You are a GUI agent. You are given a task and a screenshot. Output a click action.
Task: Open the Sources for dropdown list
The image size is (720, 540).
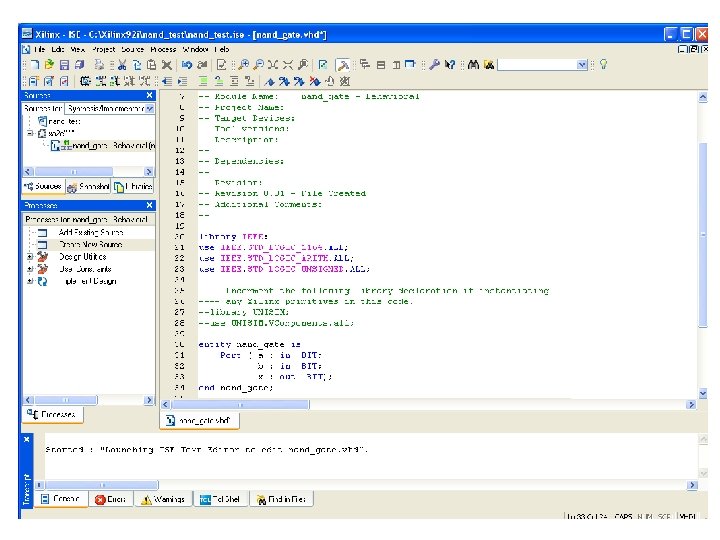click(x=148, y=108)
